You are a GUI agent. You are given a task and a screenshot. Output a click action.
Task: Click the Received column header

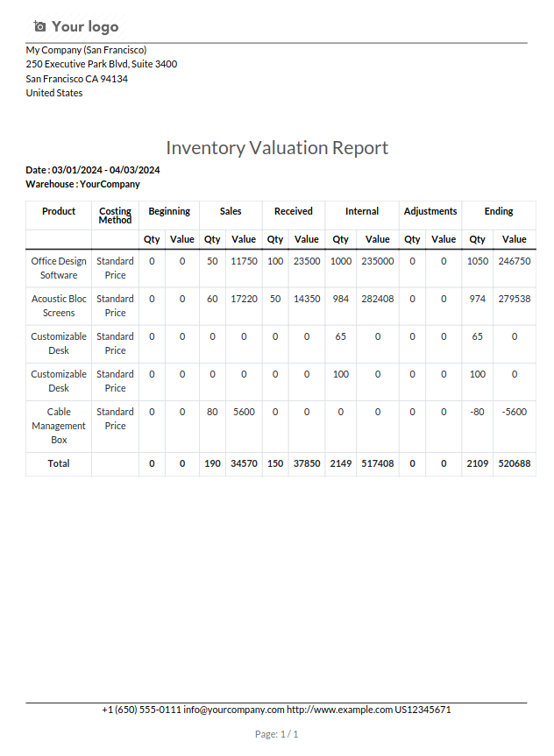pos(294,211)
